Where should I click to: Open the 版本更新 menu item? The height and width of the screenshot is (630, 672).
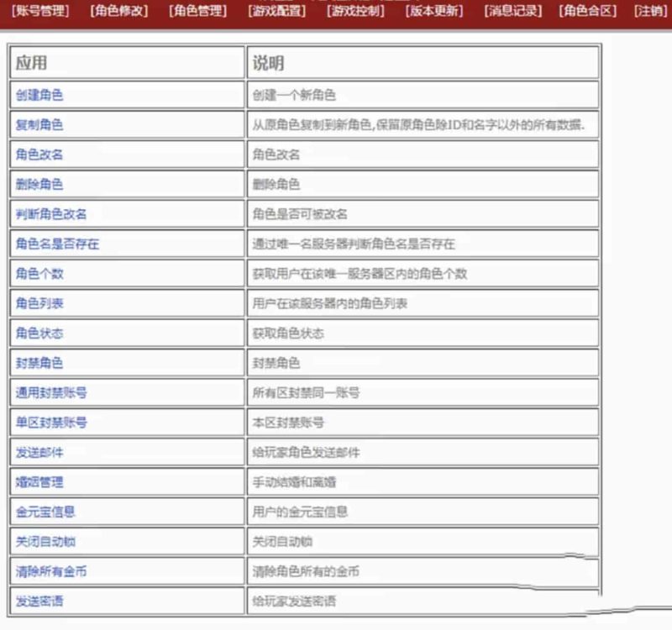[434, 11]
